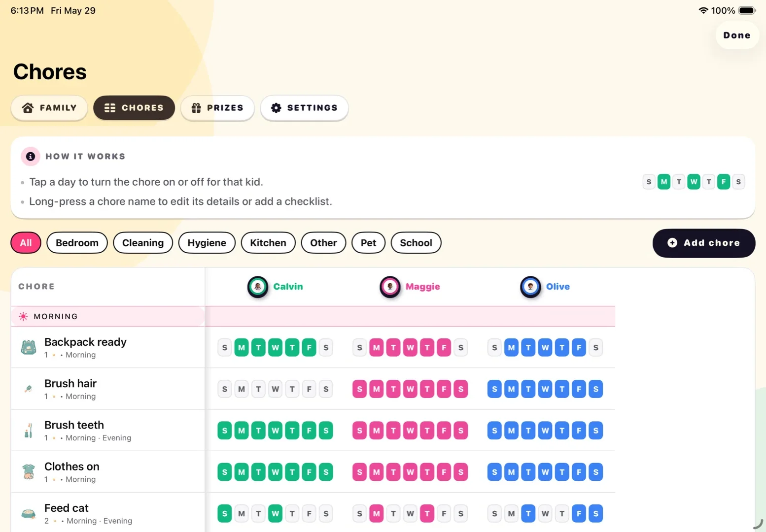Tap the green M in the example
The image size is (766, 532).
tap(664, 182)
